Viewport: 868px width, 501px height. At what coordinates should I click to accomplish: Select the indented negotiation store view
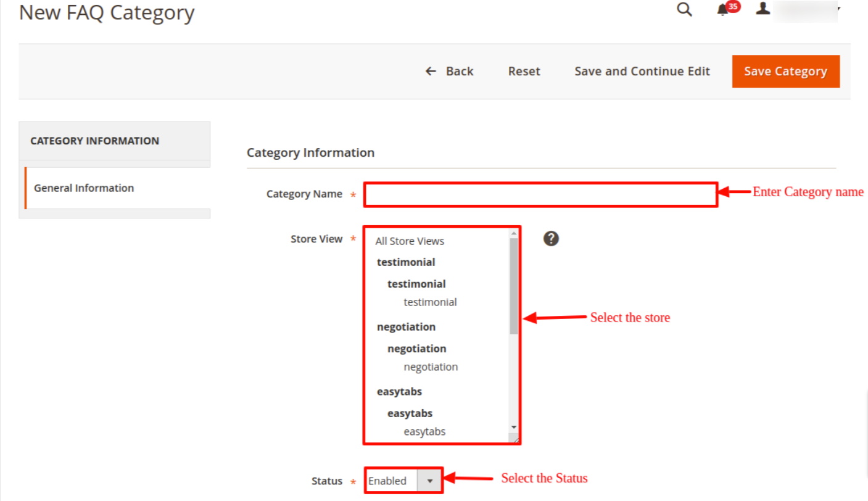(x=431, y=367)
